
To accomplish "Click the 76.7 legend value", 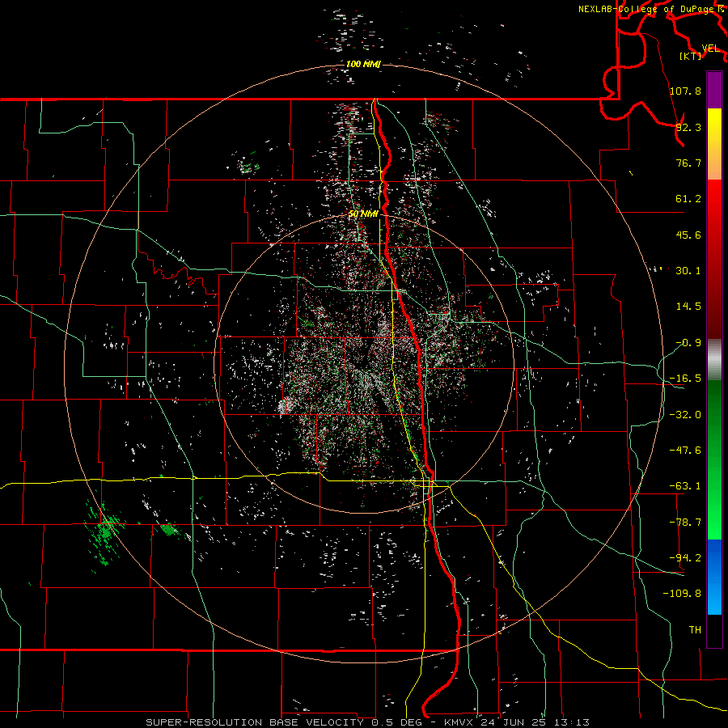I will (688, 163).
